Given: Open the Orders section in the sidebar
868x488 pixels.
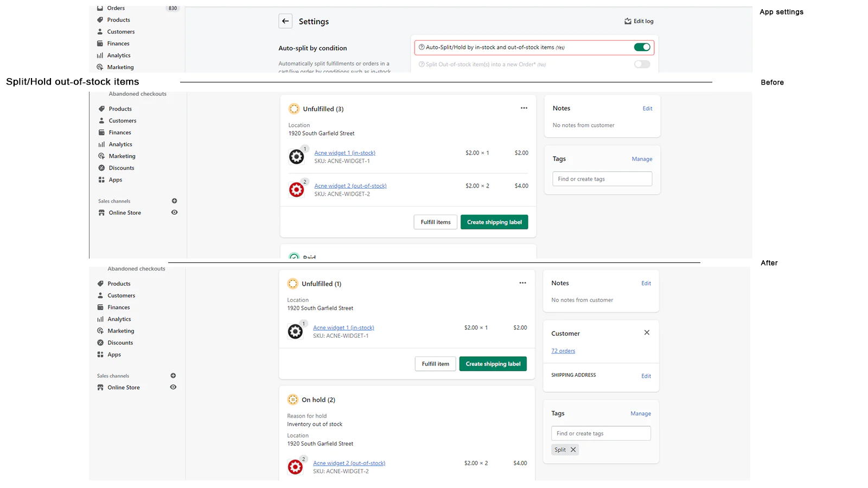Looking at the screenshot, I should tap(115, 8).
